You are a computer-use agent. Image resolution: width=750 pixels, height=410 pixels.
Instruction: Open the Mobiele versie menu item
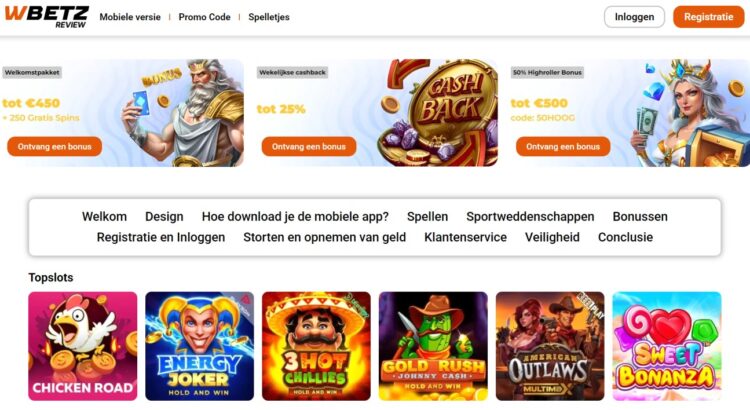[130, 17]
